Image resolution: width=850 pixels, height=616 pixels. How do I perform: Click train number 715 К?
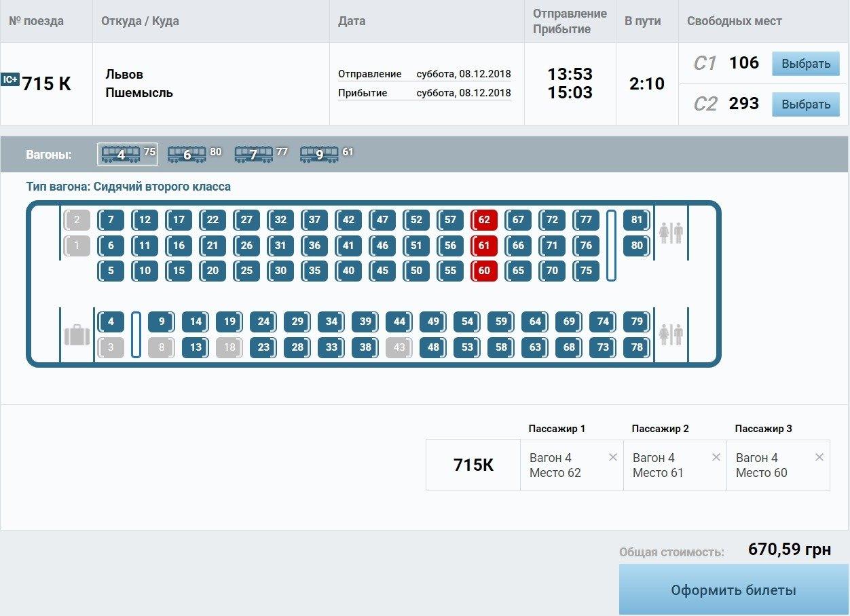click(47, 84)
